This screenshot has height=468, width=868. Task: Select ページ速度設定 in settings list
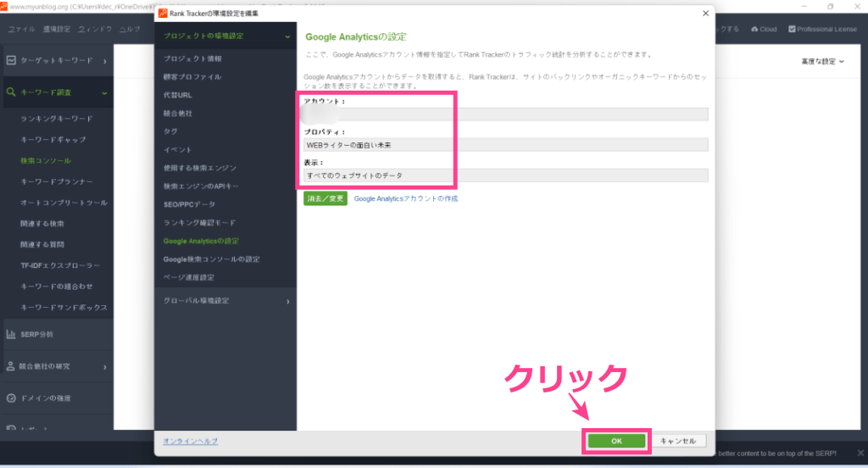(188, 277)
